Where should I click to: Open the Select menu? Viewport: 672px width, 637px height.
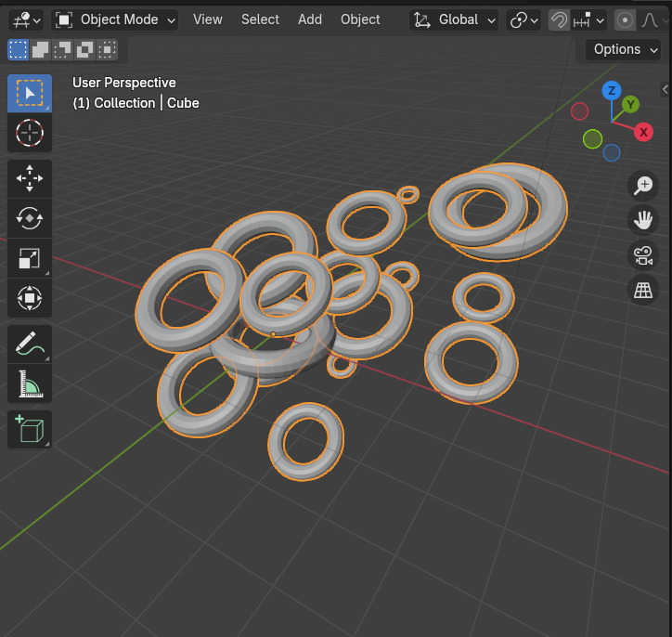pos(260,19)
